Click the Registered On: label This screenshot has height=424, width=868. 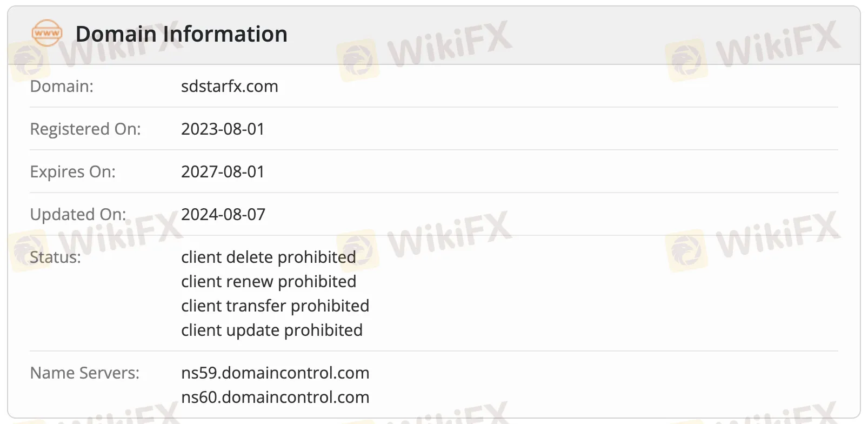click(x=85, y=129)
